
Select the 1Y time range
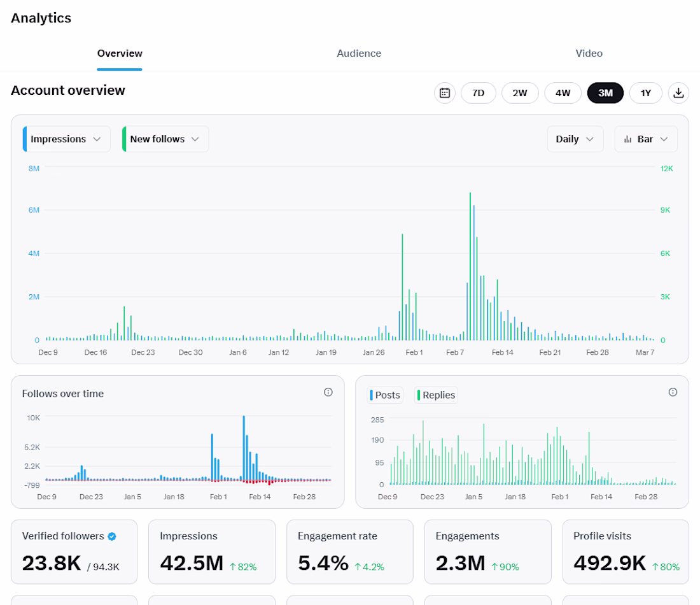(x=645, y=93)
